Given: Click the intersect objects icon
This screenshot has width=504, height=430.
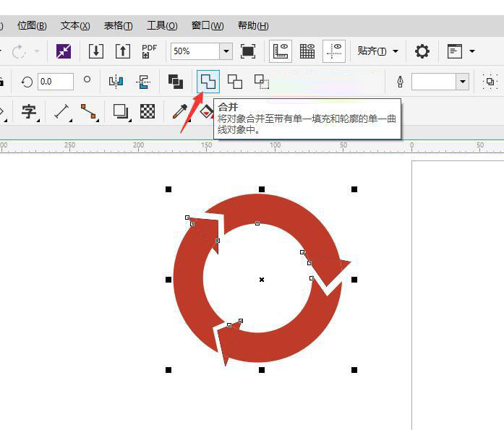Looking at the screenshot, I should point(262,82).
